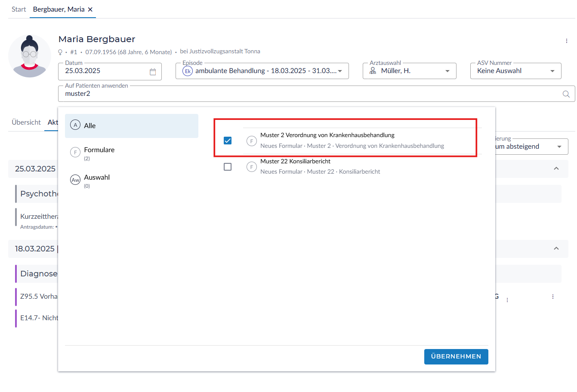The height and width of the screenshot is (392, 577).
Task: Click the calendar icon in Datum field
Action: point(153,72)
